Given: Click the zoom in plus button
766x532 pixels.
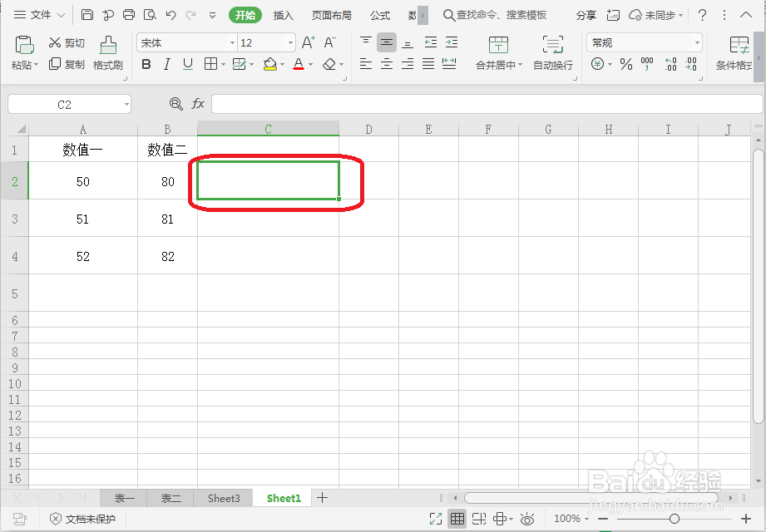Looking at the screenshot, I should pyautogui.click(x=746, y=519).
